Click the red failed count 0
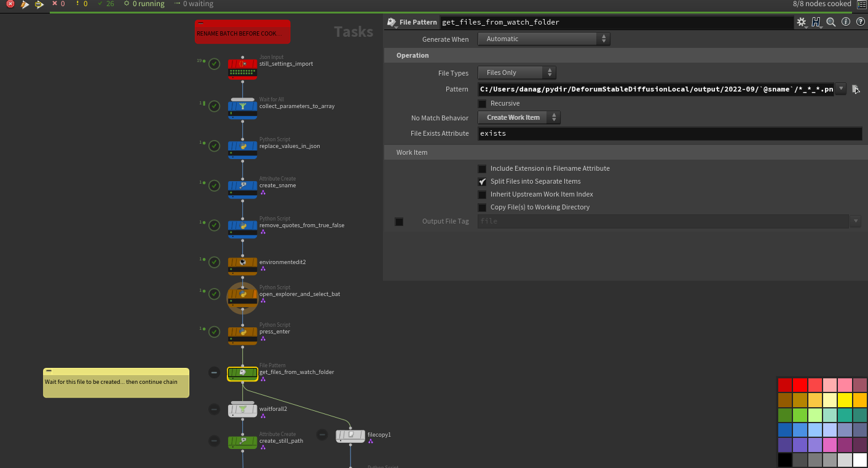Viewport: 868px width, 468px height. click(x=58, y=4)
